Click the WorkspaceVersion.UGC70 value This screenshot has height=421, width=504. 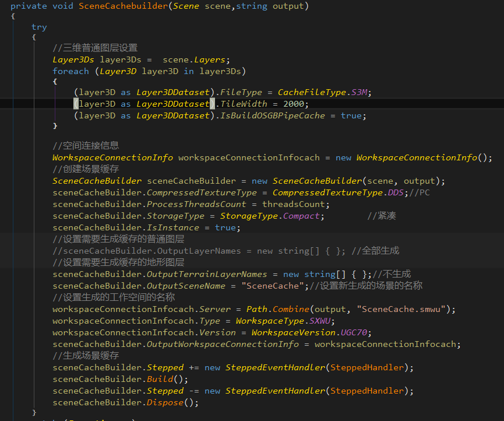[x=311, y=332]
